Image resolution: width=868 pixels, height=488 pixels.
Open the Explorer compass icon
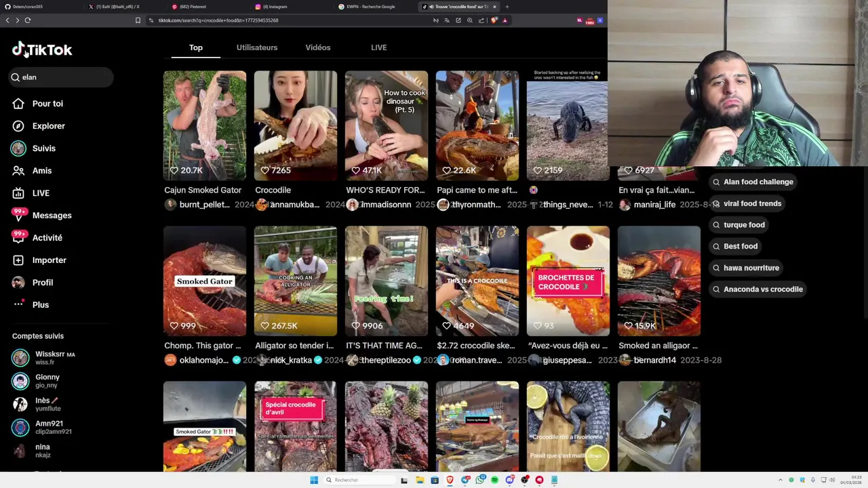(x=18, y=126)
